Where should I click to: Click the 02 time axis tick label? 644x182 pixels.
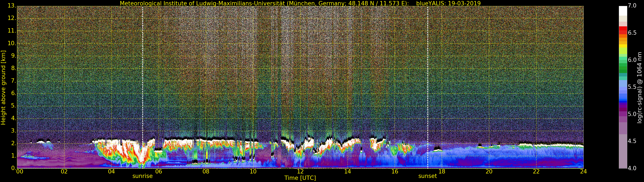[x=64, y=172]
